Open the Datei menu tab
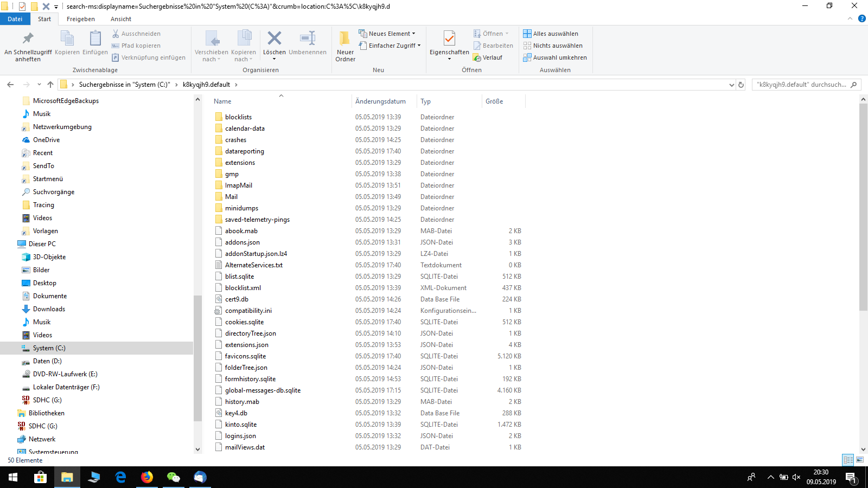Image resolution: width=868 pixels, height=488 pixels. [15, 19]
